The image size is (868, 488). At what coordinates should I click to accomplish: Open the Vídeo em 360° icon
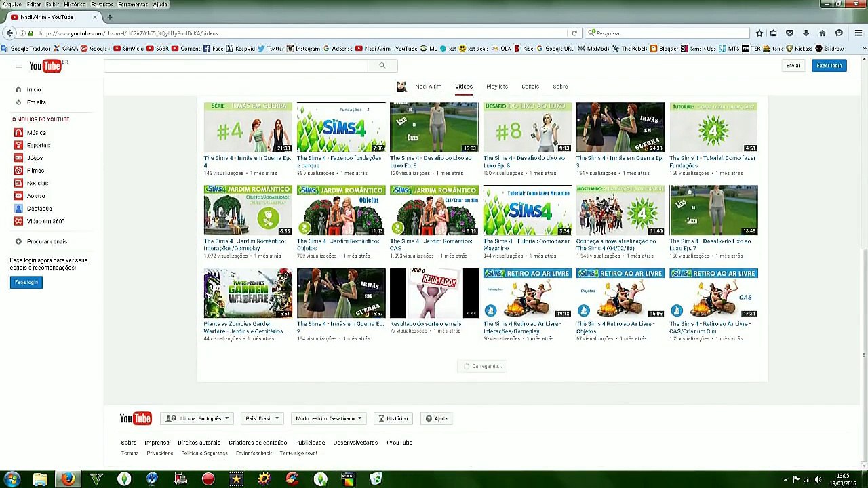tap(18, 221)
